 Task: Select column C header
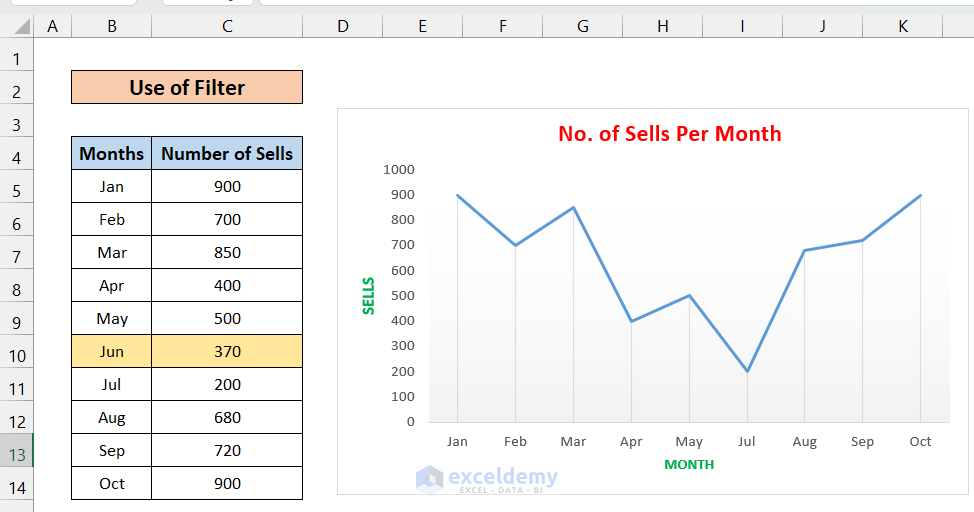pyautogui.click(x=227, y=26)
